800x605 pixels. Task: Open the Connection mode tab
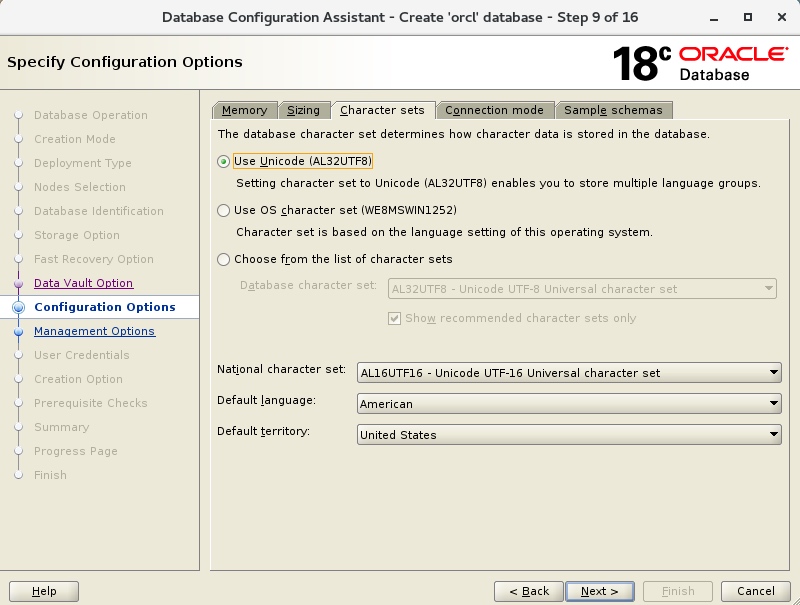tap(495, 110)
